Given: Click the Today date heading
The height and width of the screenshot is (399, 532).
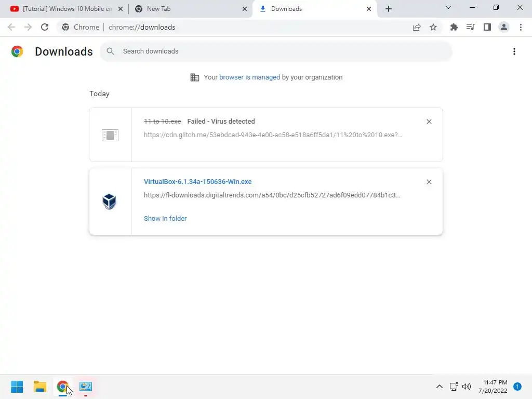Looking at the screenshot, I should pos(99,94).
